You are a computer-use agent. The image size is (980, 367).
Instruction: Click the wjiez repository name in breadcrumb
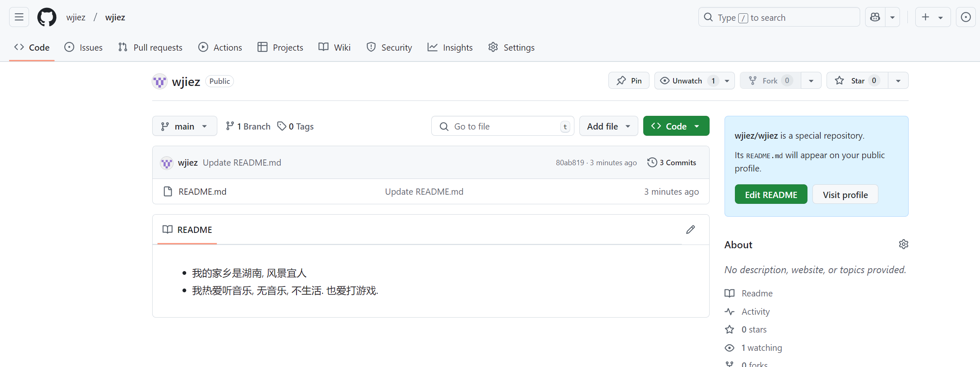point(115,17)
